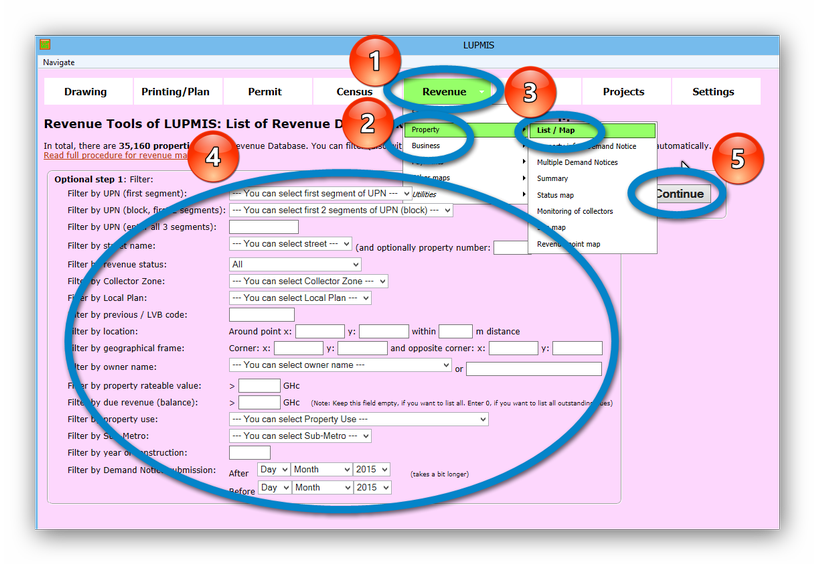814x564 pixels.
Task: Click the UPN all 3 segments field
Action: (264, 227)
